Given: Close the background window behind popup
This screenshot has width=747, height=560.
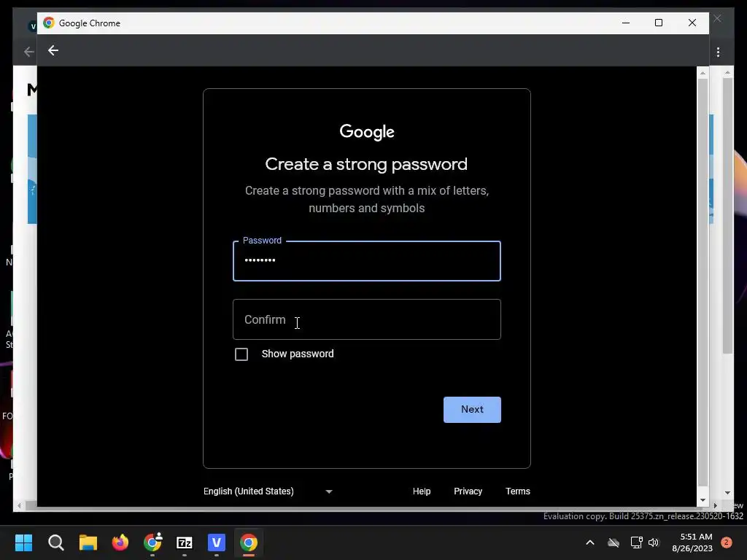Looking at the screenshot, I should [x=718, y=18].
